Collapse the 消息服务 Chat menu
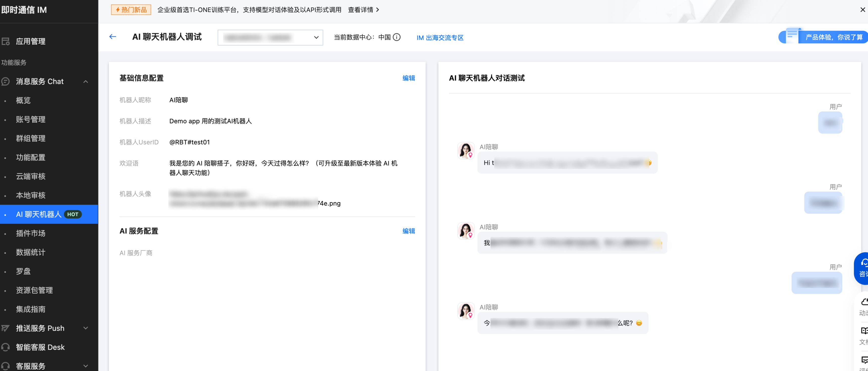Viewport: 868px width, 371px height. click(86, 82)
